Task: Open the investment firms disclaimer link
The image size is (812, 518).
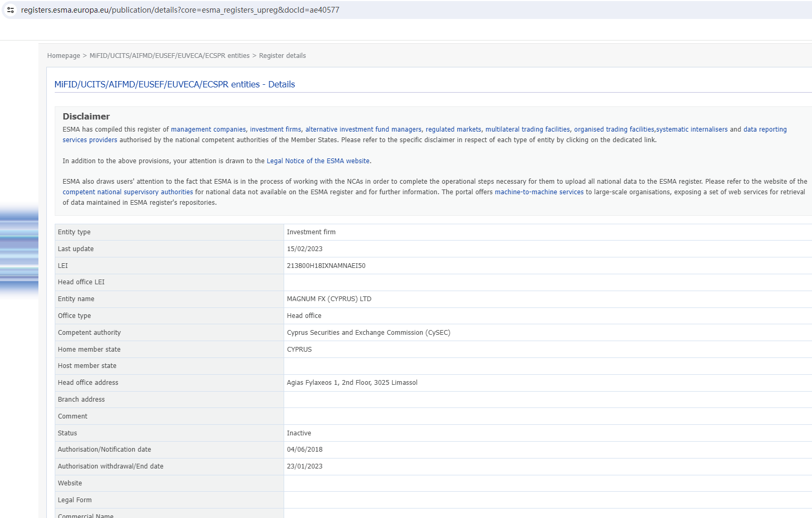Action: point(275,129)
